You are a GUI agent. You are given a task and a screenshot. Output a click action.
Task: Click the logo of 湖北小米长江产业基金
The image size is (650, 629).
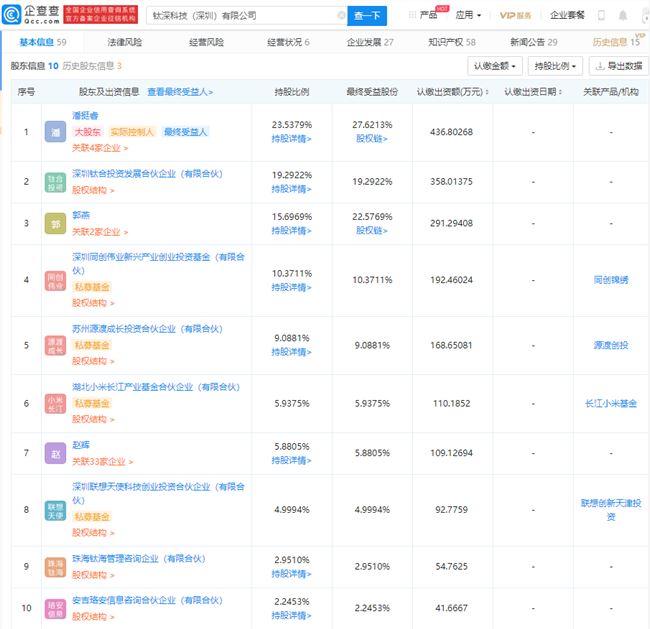coord(55,403)
